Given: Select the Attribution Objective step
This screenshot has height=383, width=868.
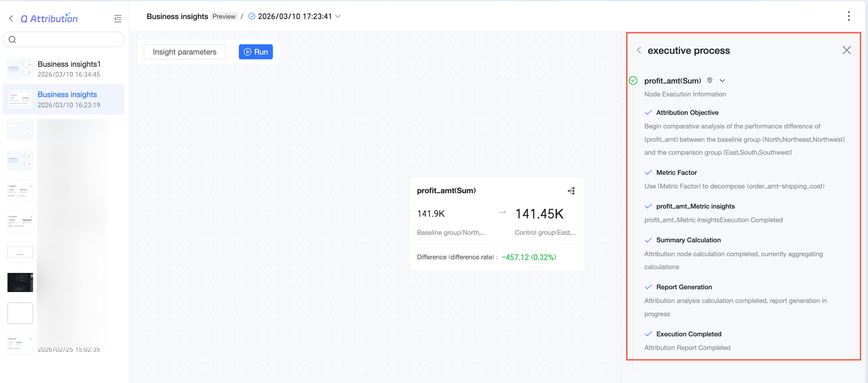Looking at the screenshot, I should click(687, 112).
